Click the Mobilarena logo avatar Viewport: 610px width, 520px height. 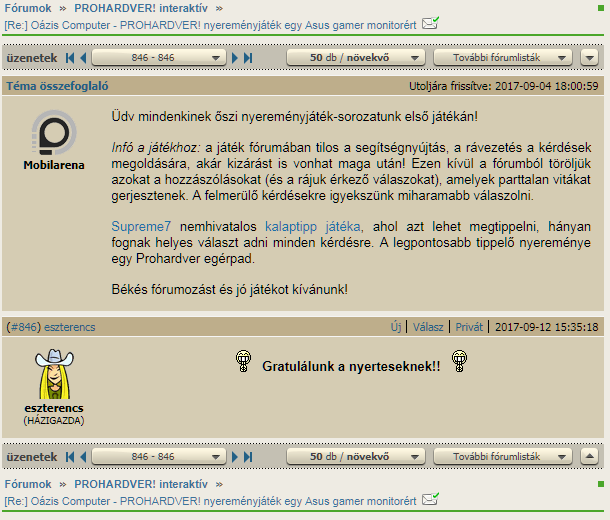pos(54,133)
